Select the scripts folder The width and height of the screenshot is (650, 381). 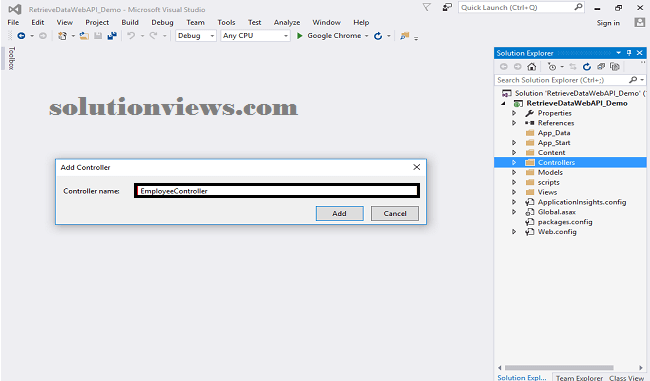coord(548,182)
